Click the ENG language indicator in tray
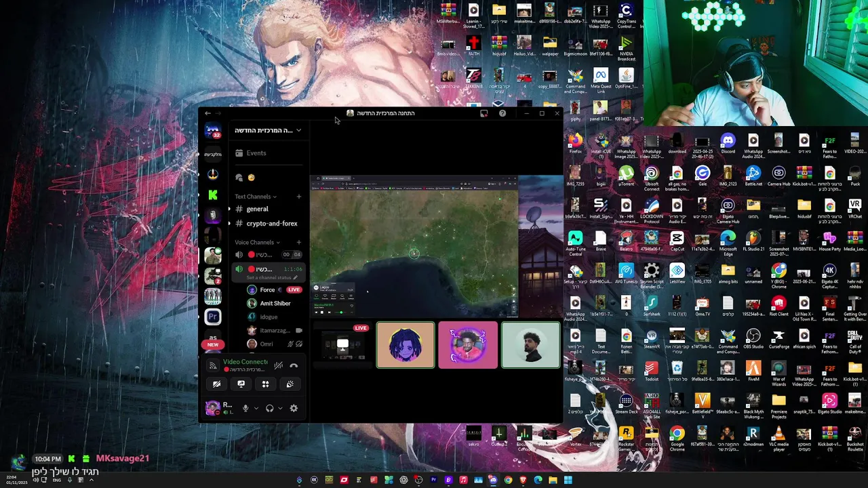868x488 pixels. (x=56, y=480)
